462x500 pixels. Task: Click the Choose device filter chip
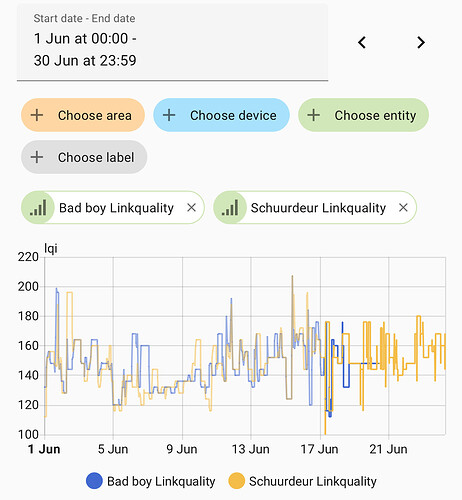pyautogui.click(x=221, y=115)
